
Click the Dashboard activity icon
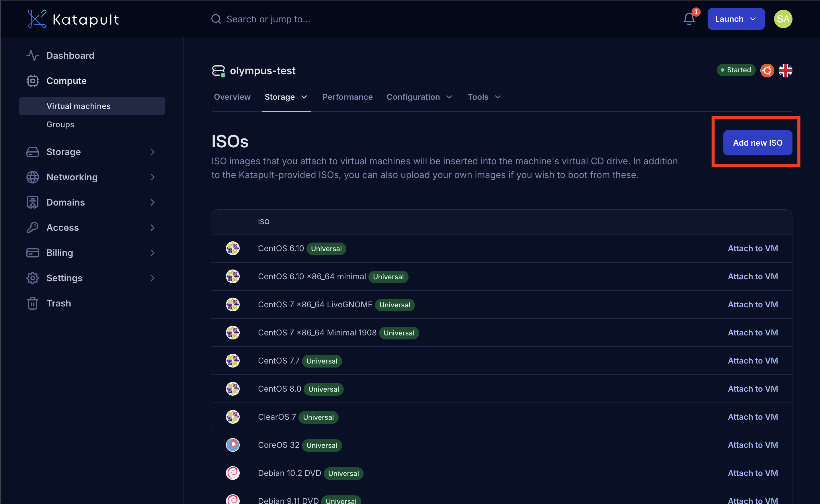pyautogui.click(x=32, y=56)
